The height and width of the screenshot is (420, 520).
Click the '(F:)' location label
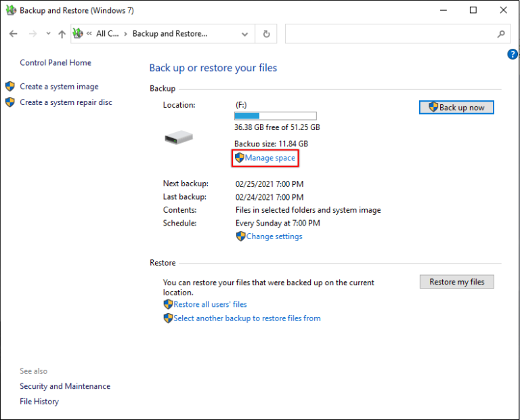241,105
